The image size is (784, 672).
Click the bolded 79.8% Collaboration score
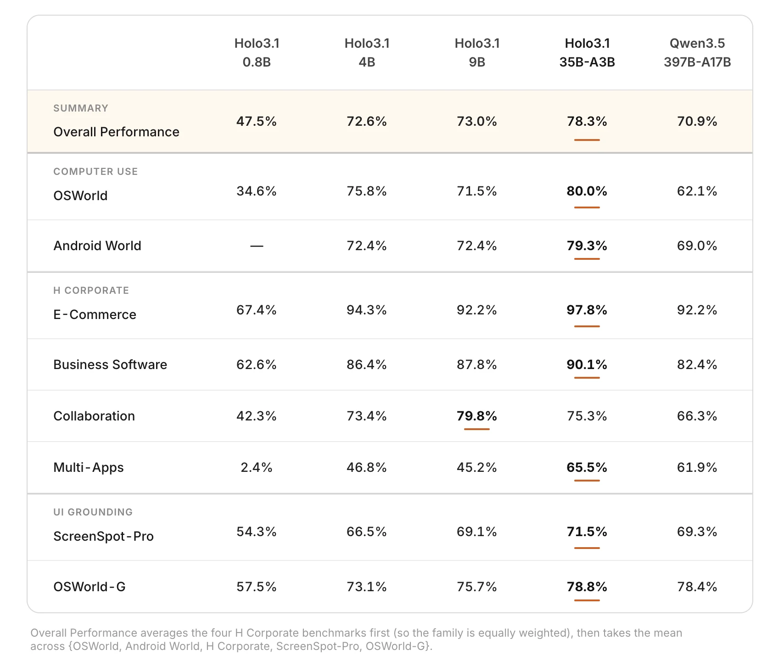click(477, 416)
